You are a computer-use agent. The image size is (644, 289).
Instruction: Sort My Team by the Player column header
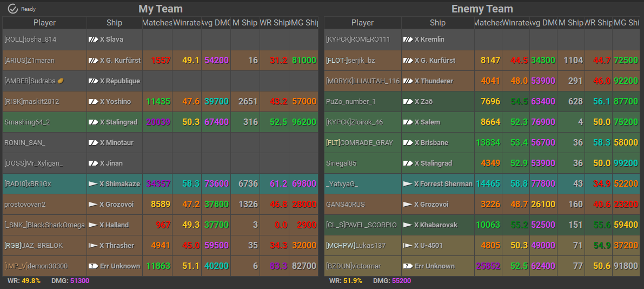[44, 23]
